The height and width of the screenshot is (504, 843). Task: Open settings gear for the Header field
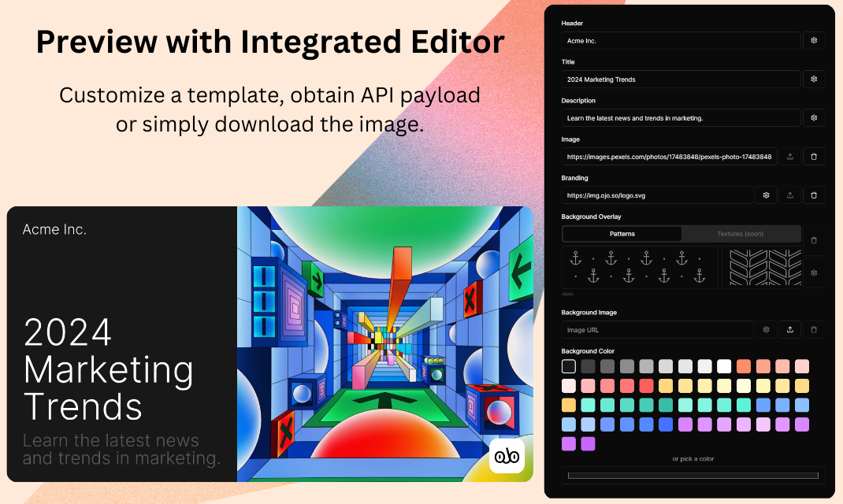click(x=813, y=41)
